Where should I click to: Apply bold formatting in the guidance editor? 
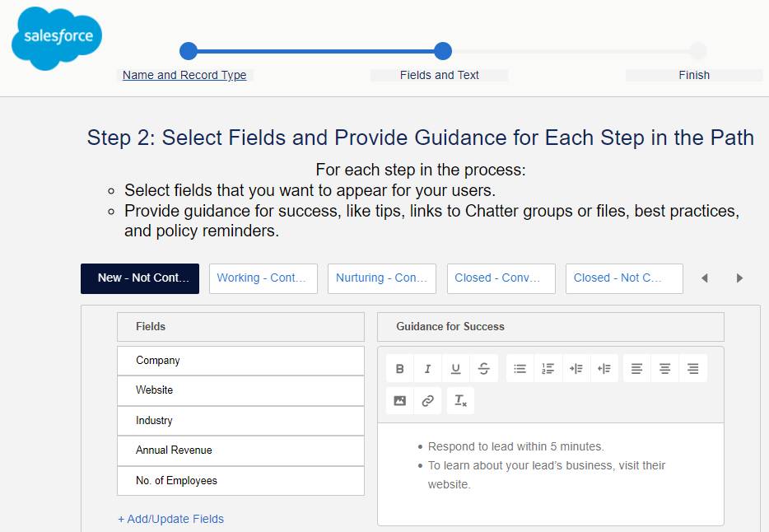tap(400, 368)
